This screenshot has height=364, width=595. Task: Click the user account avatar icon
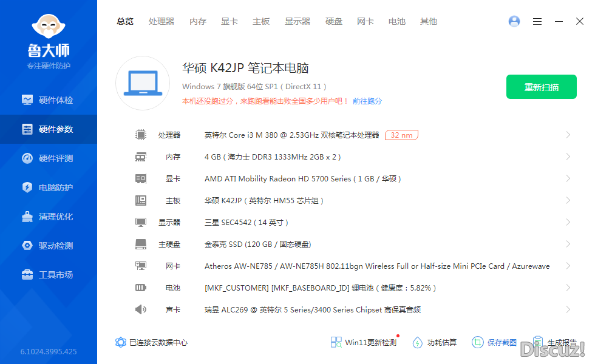pos(514,21)
